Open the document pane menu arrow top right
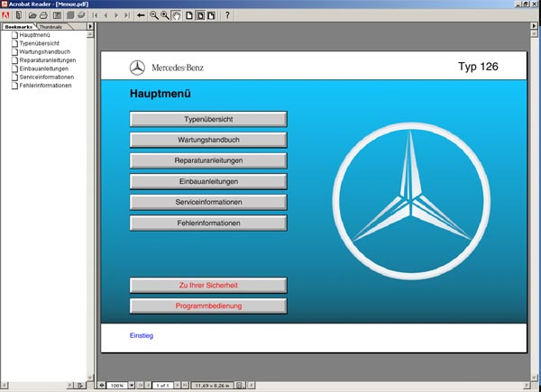Image resolution: width=541 pixels, height=392 pixels. tap(534, 26)
